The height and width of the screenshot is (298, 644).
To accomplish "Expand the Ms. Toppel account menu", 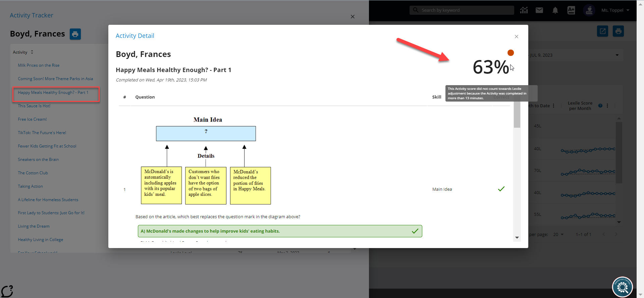I will tap(615, 10).
